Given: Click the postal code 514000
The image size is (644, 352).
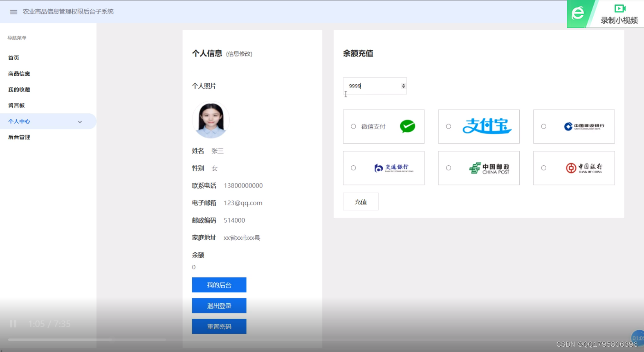Looking at the screenshot, I should tap(234, 220).
